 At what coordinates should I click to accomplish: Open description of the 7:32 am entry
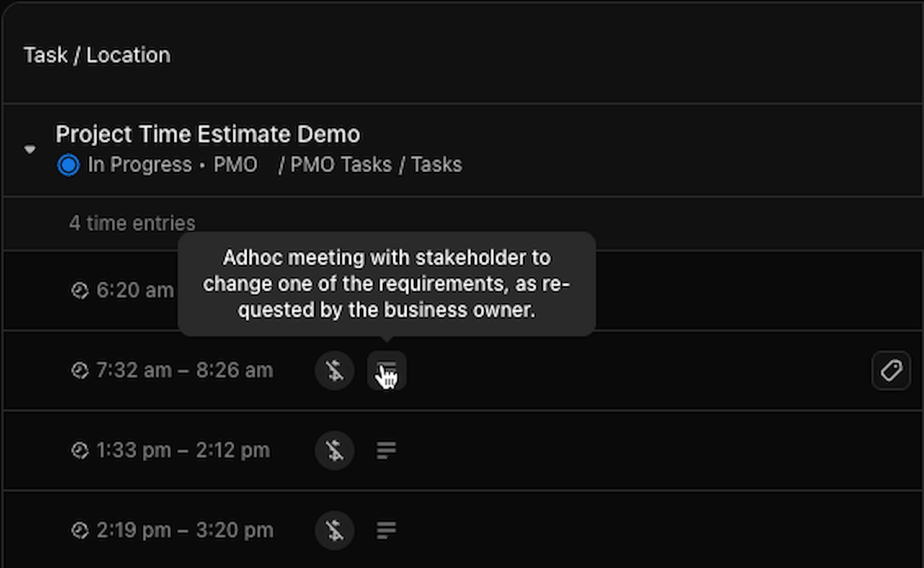[x=386, y=371]
